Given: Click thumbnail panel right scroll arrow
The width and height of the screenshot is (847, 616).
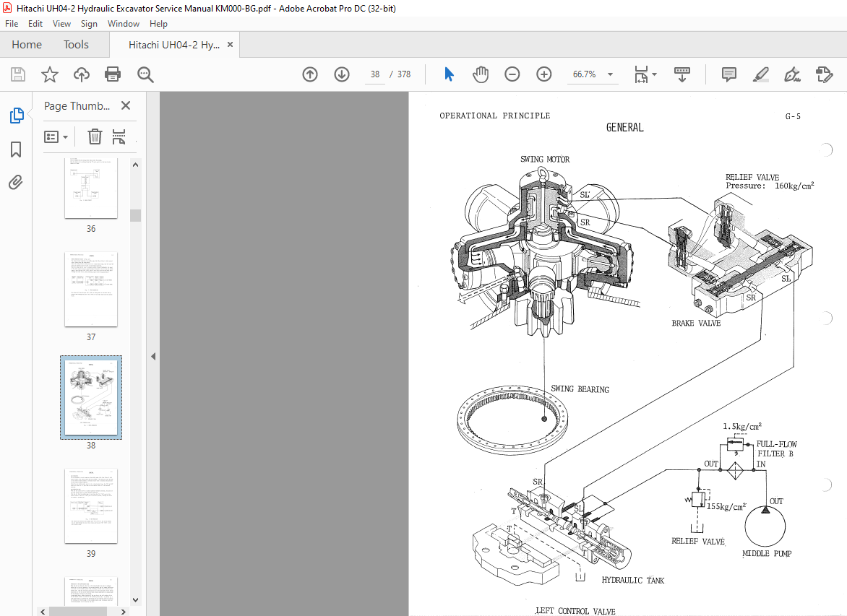Looking at the screenshot, I should coord(124,612).
